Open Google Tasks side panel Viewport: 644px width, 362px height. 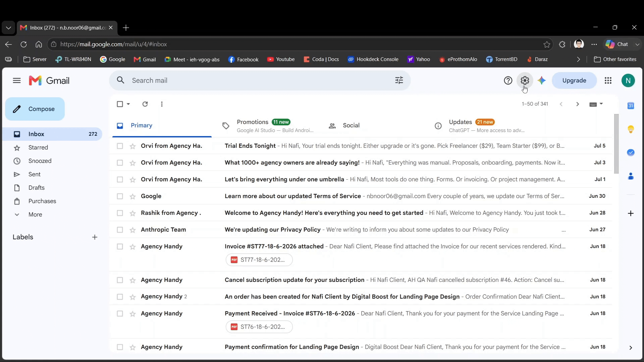(x=631, y=153)
